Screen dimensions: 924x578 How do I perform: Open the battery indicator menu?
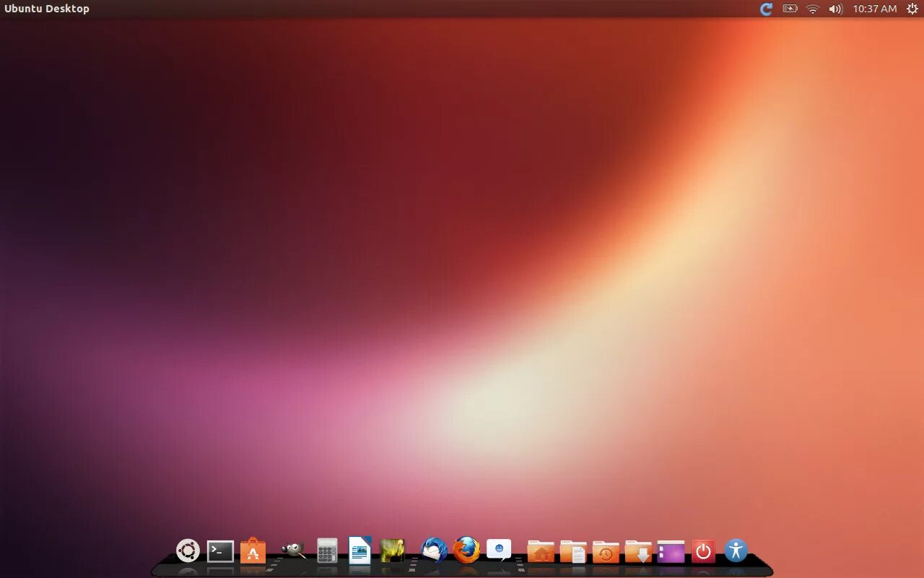click(790, 9)
